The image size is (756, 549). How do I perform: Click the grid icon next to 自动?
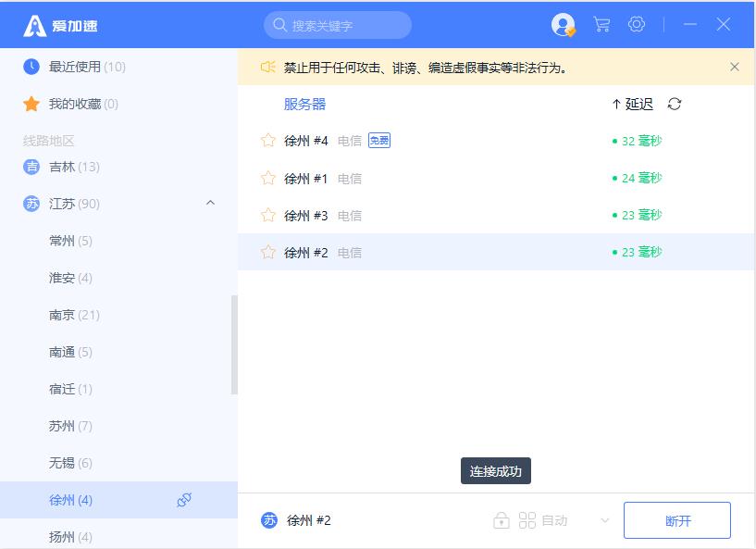(x=527, y=520)
